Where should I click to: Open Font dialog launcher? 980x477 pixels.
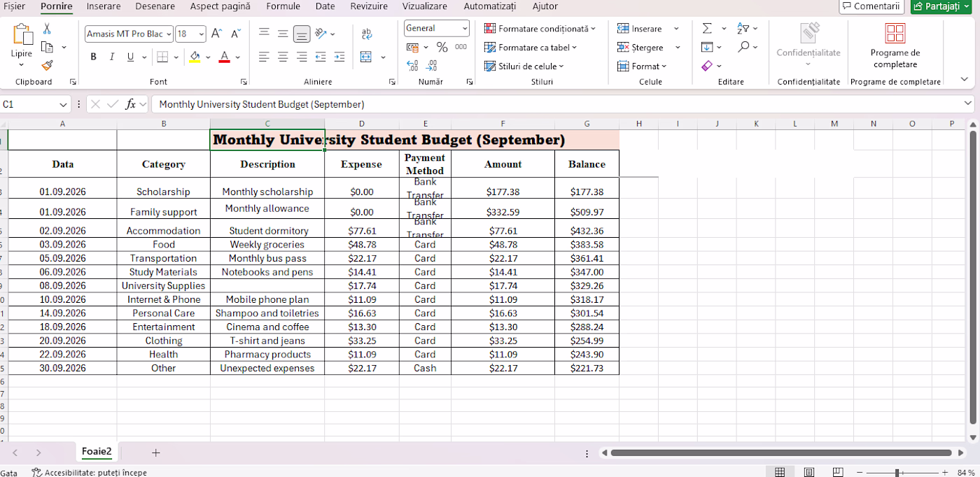(x=244, y=82)
